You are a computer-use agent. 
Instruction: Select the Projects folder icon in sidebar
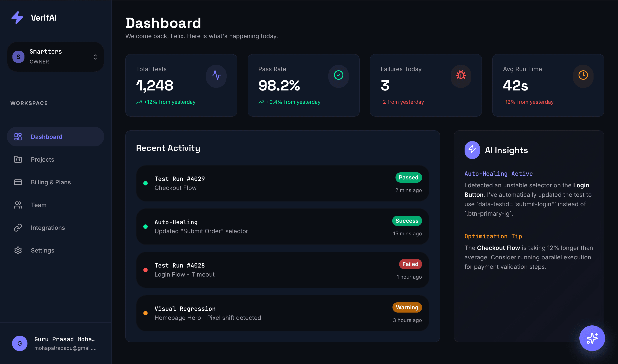18,159
